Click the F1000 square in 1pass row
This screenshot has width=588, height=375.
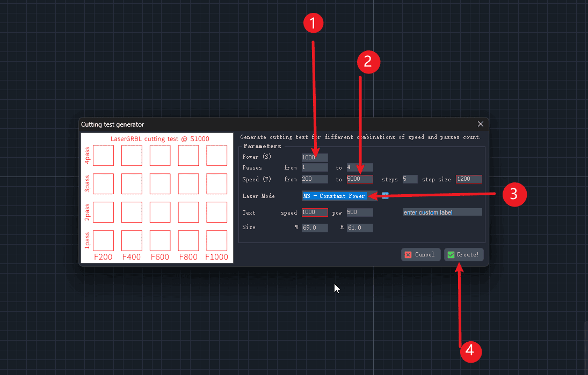(x=216, y=240)
